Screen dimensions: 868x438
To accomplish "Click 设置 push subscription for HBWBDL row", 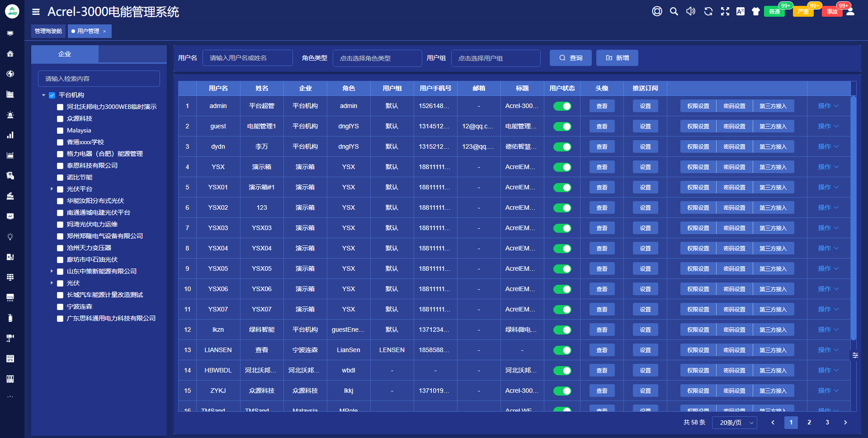I will [x=646, y=371].
